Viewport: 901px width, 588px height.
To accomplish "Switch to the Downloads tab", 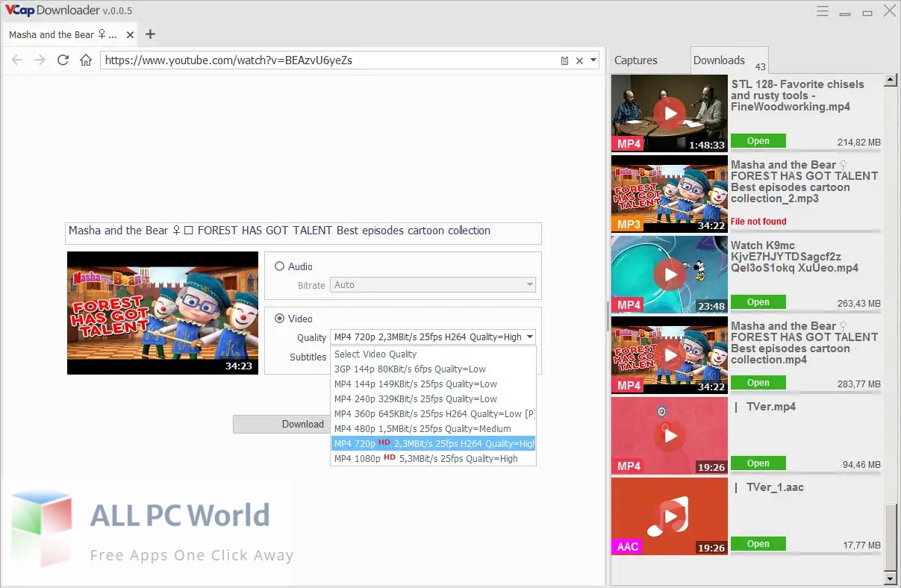I will click(728, 60).
